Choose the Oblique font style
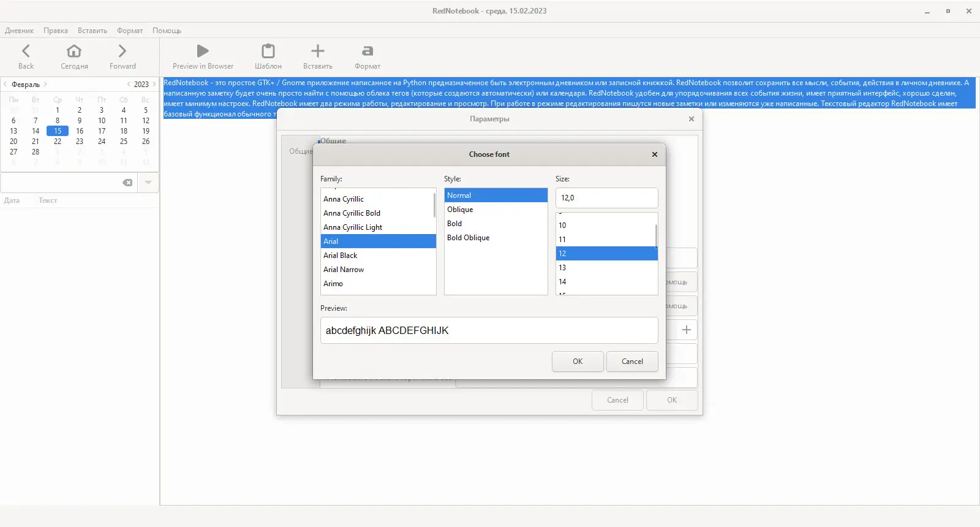This screenshot has height=527, width=980. click(496, 210)
